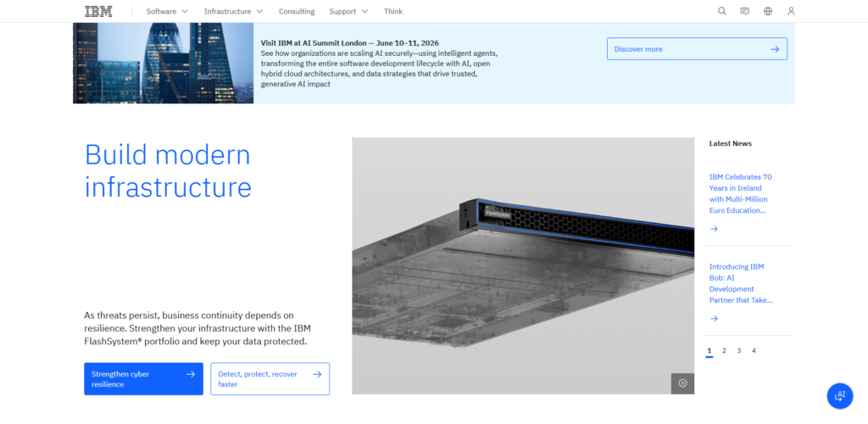Open IBM Celebrates 70 Years in Ireland article
Viewport: 868px width, 424px height.
741,193
